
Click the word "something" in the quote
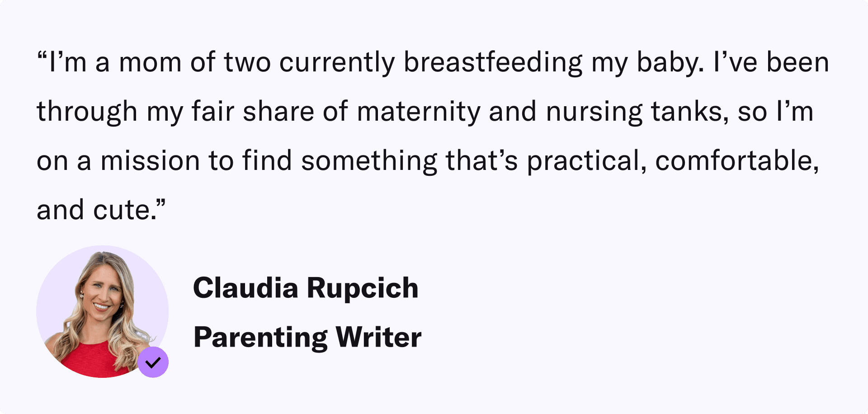[x=369, y=161]
